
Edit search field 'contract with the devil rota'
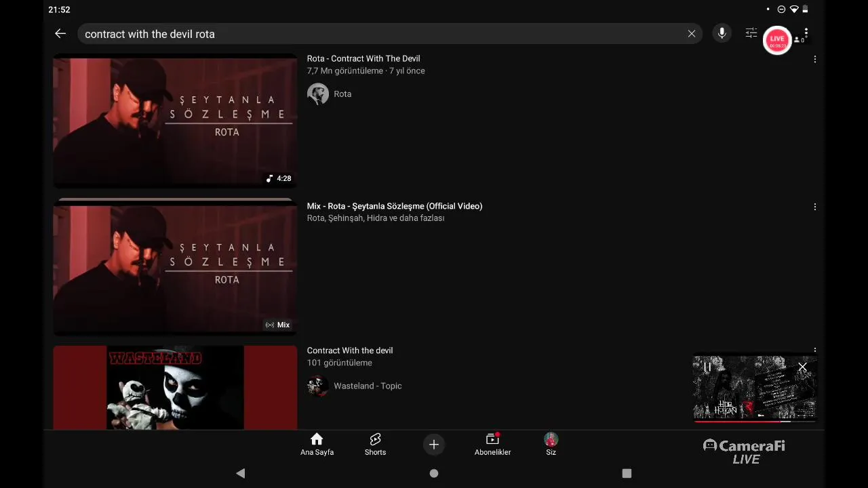390,33
